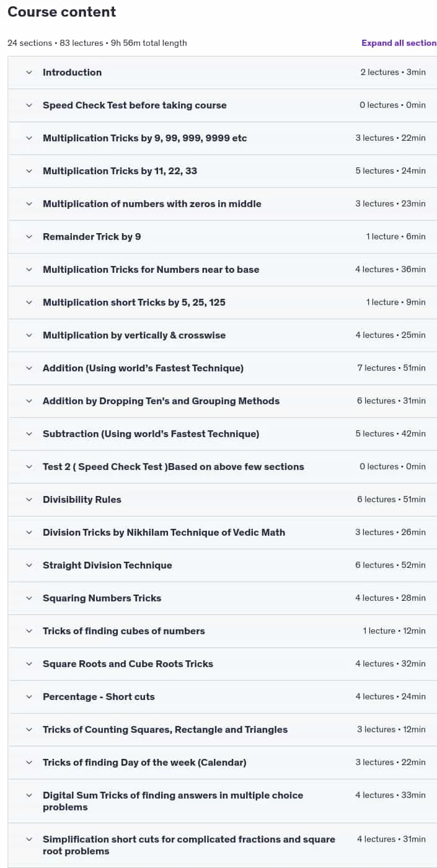Select Addition by Dropping Ten's and Grouping Methods
The image size is (437, 868).
click(223, 401)
